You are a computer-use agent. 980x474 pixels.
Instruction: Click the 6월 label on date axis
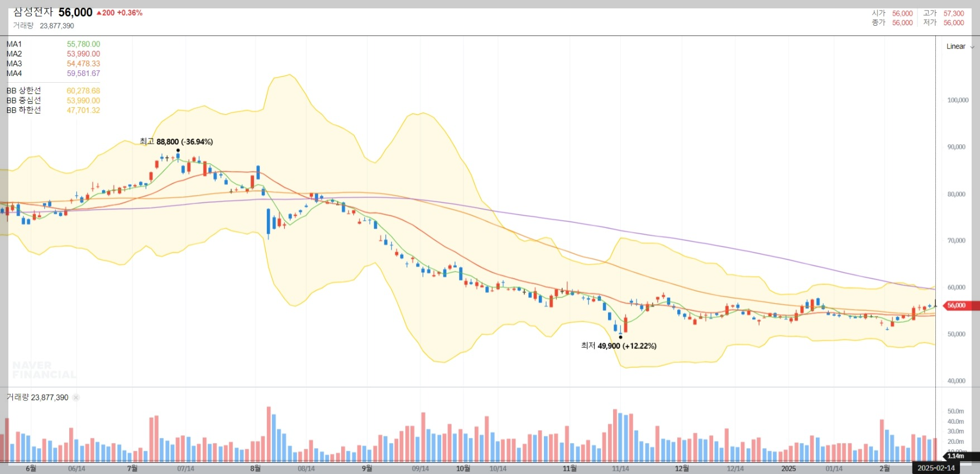click(x=31, y=468)
